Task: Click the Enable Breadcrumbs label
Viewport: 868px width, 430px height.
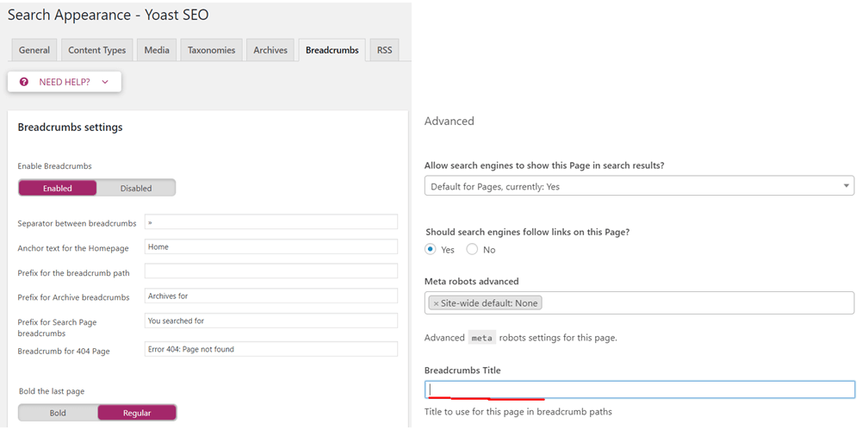Action: tap(55, 165)
